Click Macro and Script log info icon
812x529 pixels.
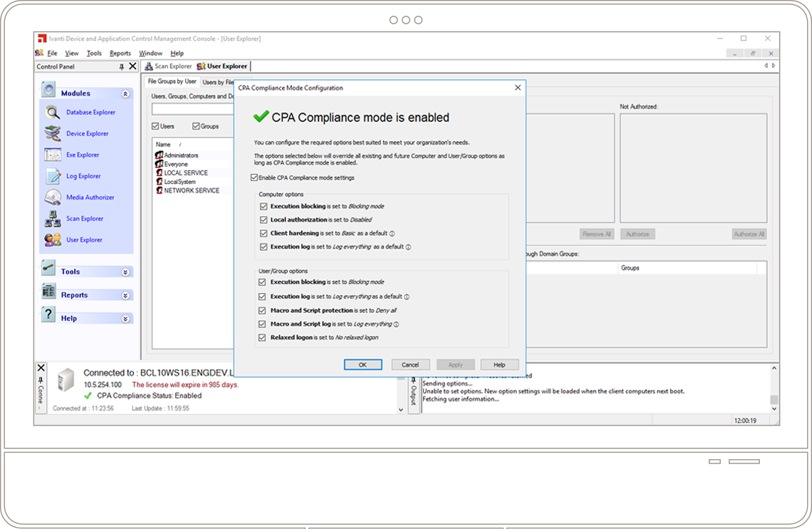coord(396,324)
